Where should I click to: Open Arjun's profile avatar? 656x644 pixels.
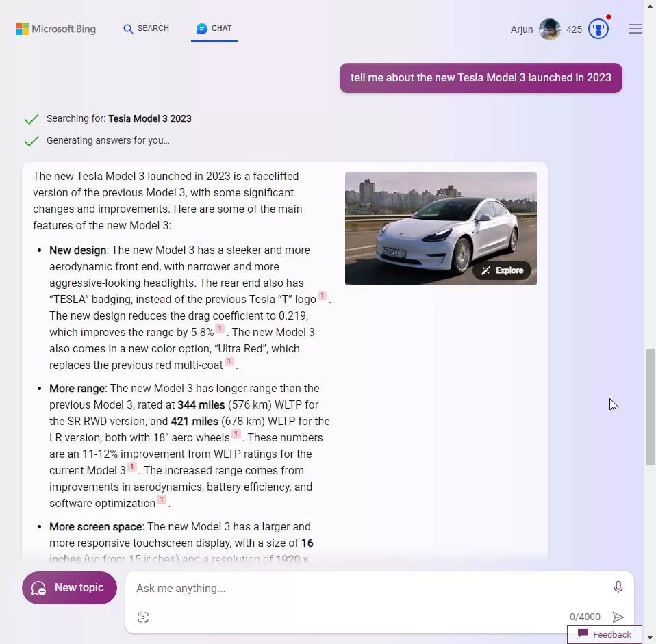pos(549,29)
